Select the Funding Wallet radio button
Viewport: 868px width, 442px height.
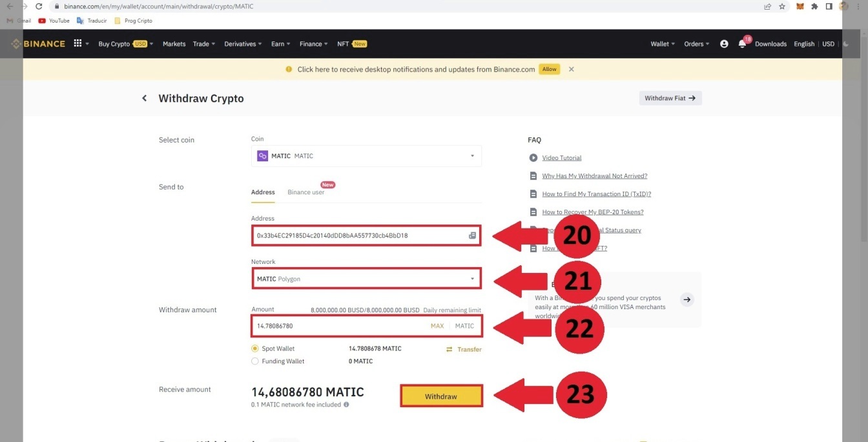pos(255,361)
